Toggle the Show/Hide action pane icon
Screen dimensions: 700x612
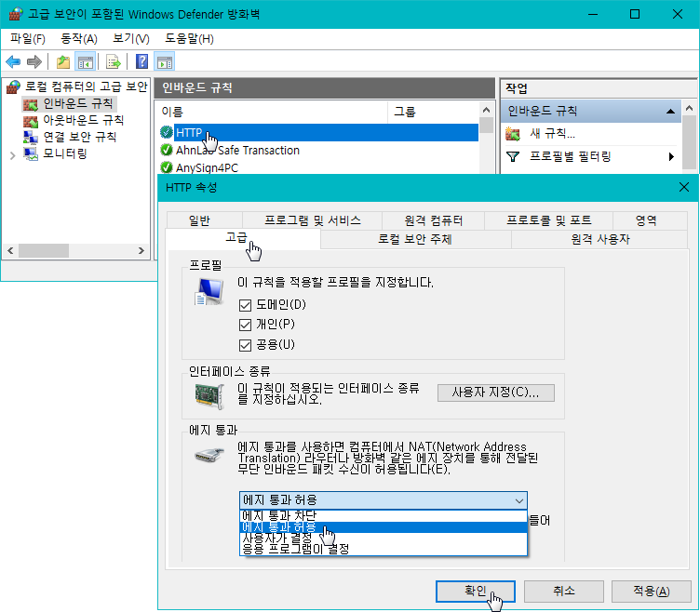(x=164, y=61)
